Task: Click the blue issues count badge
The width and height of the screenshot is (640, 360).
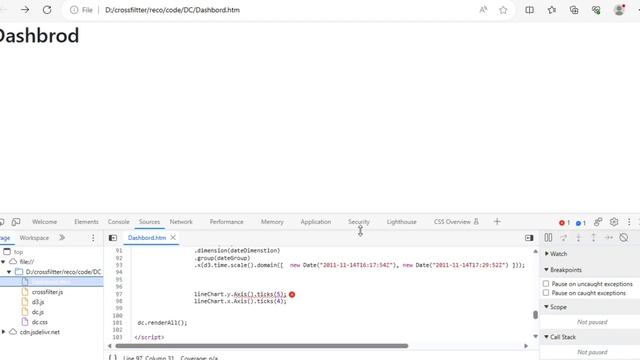Action: (581, 222)
